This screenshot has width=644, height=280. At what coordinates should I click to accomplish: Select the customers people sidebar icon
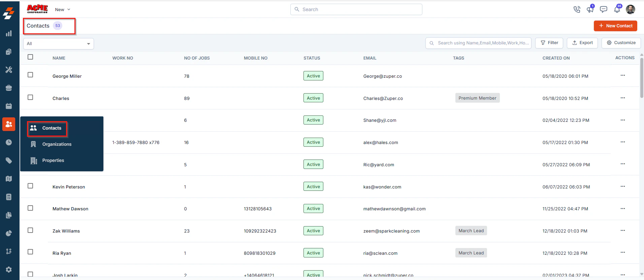pyautogui.click(x=9, y=124)
